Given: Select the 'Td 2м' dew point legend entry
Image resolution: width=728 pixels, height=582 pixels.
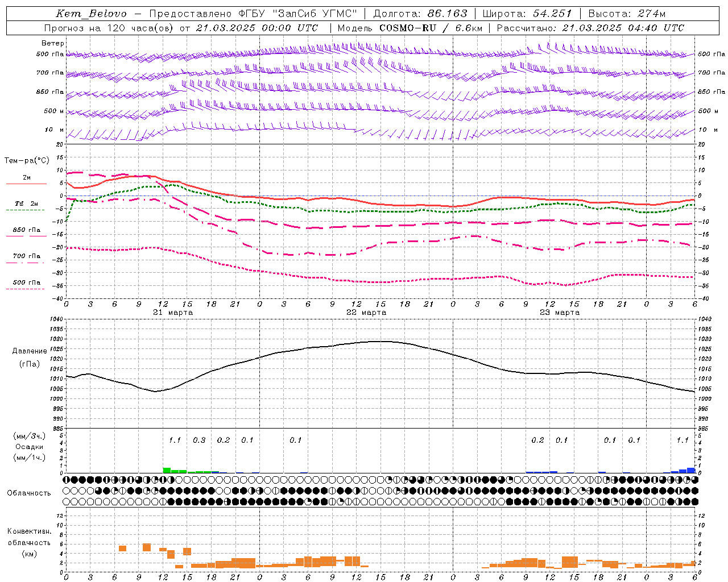Looking at the screenshot, I should (27, 203).
